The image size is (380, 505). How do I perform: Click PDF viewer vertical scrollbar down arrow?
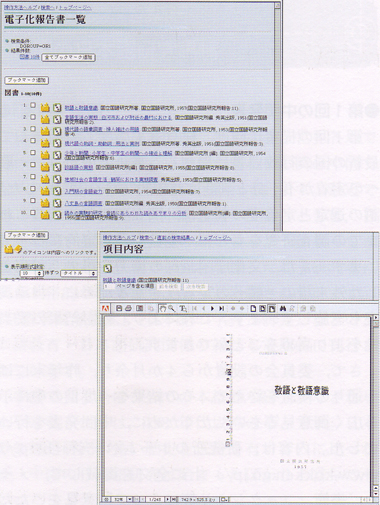[376, 493]
